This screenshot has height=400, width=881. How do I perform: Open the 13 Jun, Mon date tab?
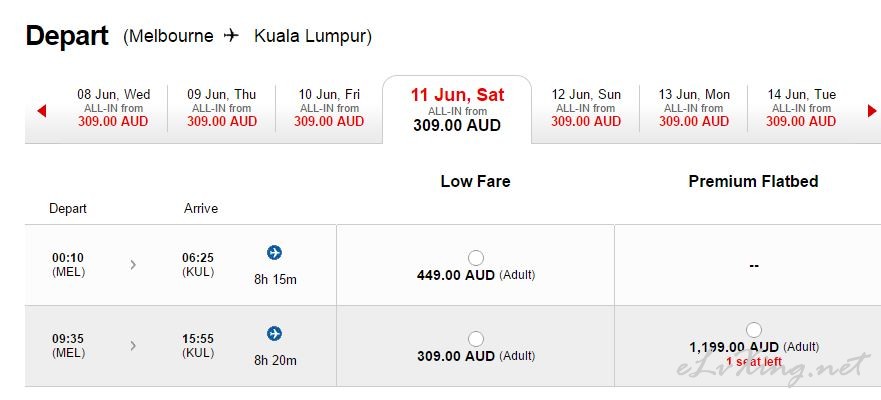tap(694, 108)
